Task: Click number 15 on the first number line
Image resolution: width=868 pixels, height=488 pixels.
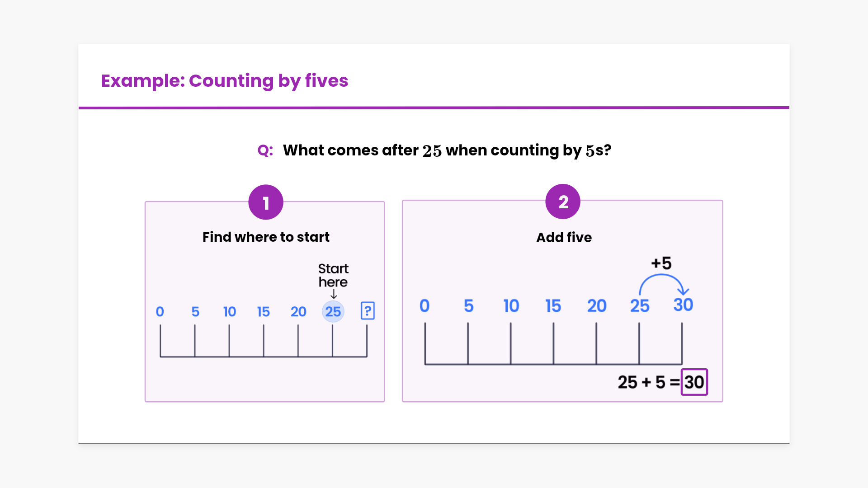Action: pos(263,312)
